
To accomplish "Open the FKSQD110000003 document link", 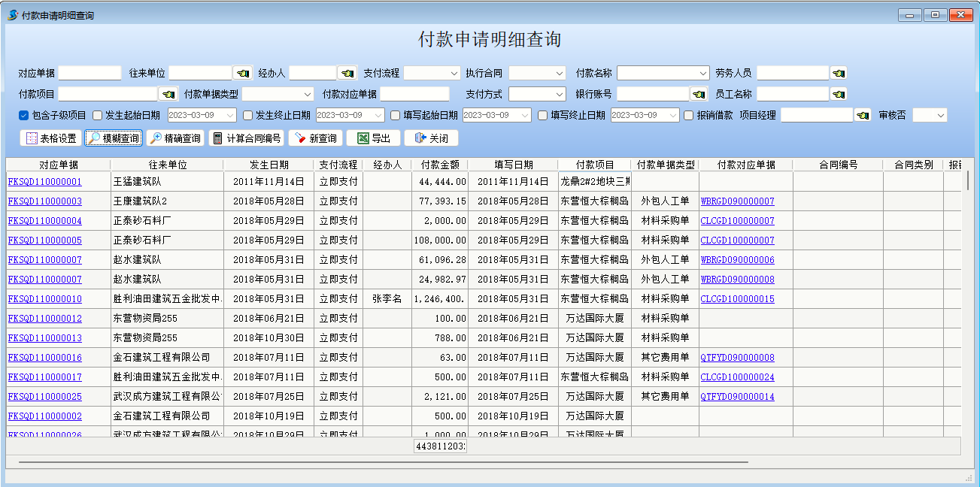I will (x=44, y=201).
